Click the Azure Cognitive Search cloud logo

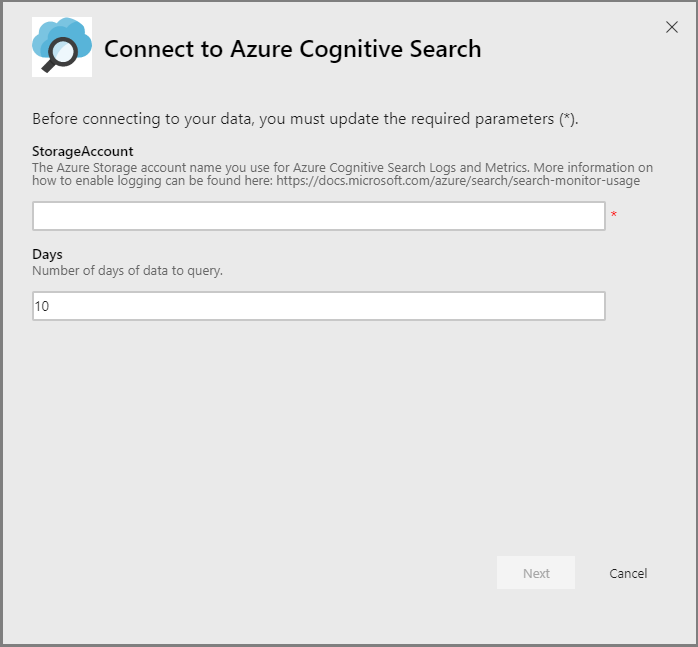tap(62, 46)
